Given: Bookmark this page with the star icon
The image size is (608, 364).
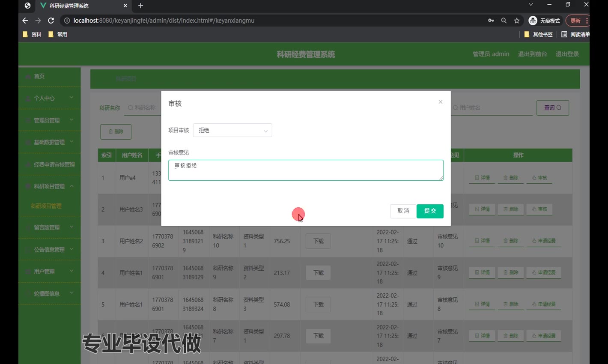Looking at the screenshot, I should coord(517,21).
